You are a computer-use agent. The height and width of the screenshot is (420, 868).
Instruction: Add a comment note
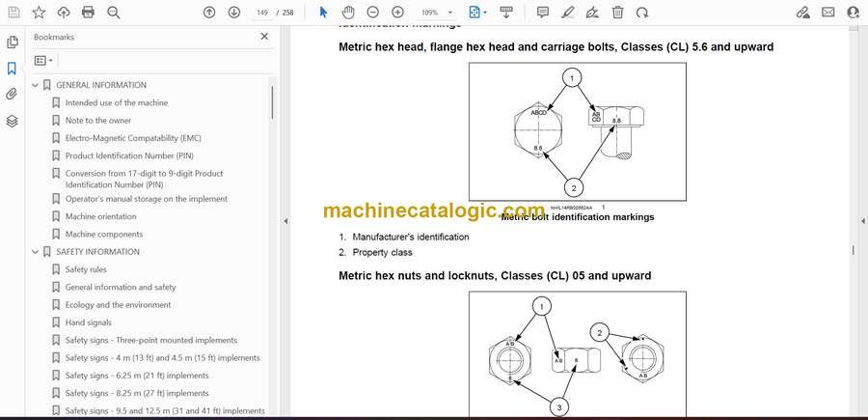[543, 13]
